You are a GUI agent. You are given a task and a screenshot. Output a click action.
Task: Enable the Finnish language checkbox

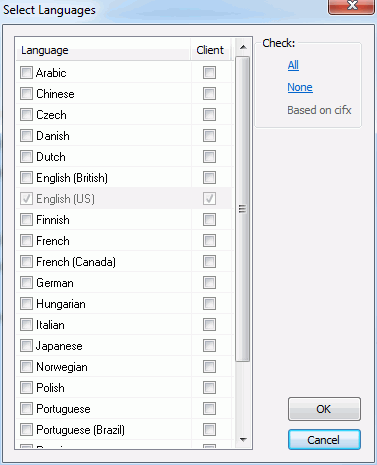[x=26, y=219]
